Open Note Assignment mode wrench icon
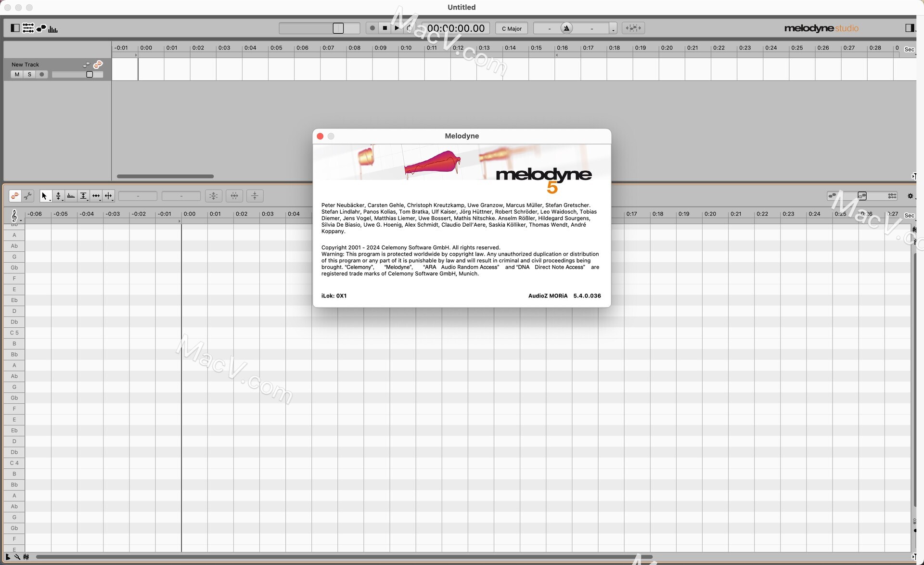This screenshot has width=924, height=565. (x=28, y=196)
